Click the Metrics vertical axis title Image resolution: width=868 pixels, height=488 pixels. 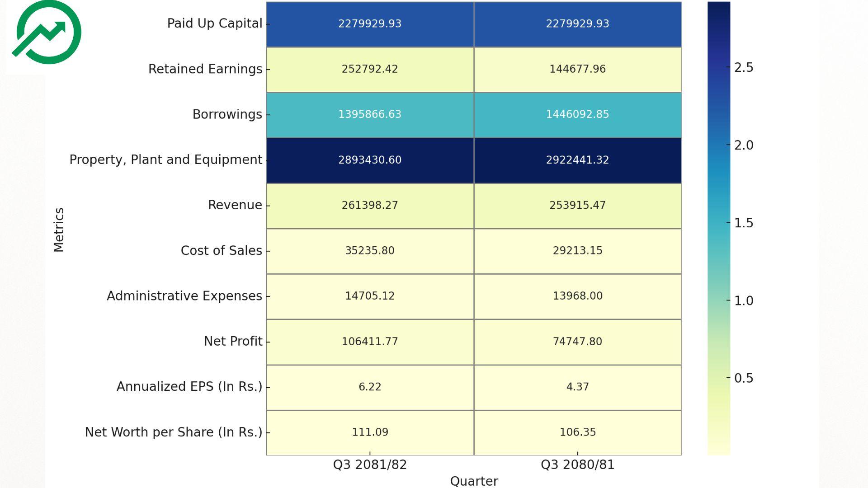59,230
